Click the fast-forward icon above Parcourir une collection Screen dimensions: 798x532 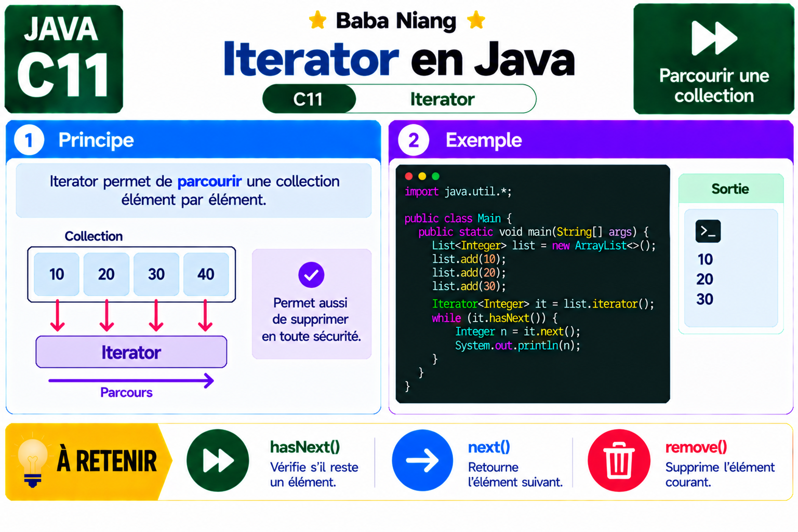tap(714, 38)
